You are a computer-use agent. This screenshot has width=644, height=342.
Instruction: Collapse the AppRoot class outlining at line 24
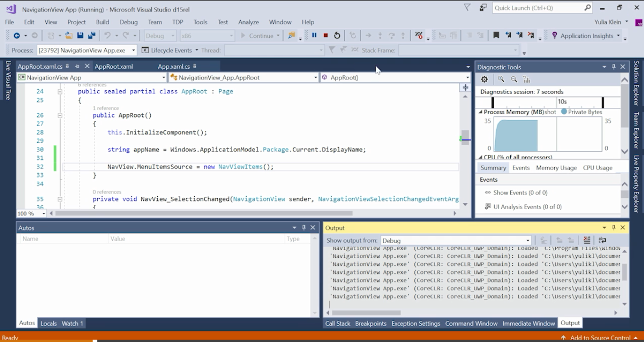click(x=60, y=92)
